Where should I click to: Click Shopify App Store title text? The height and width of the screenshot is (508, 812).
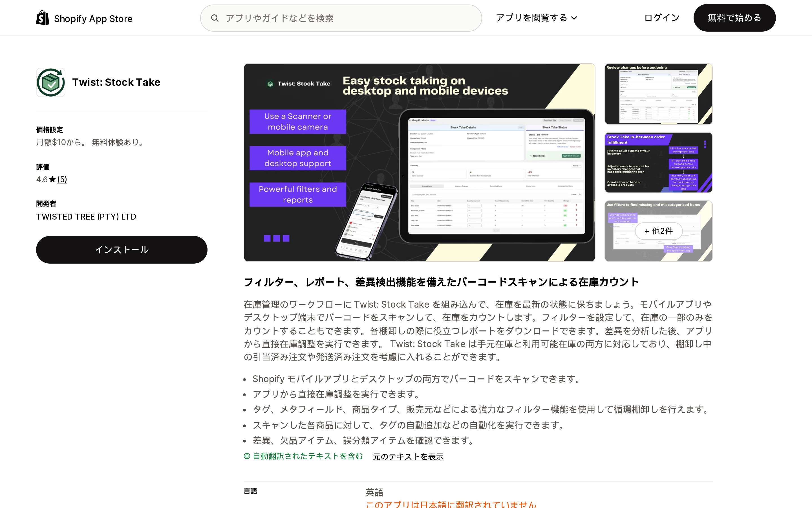tap(93, 18)
